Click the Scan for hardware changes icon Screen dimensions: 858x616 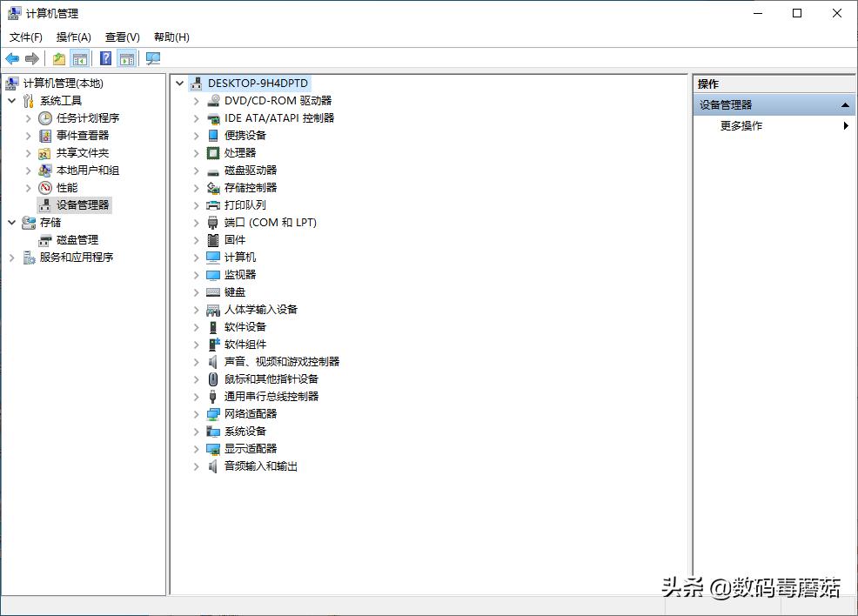[x=153, y=57]
